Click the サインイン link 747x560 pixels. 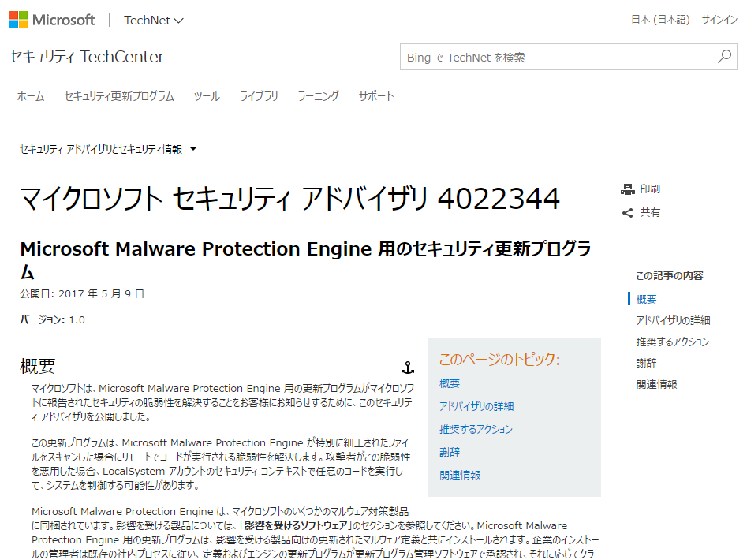(x=719, y=20)
